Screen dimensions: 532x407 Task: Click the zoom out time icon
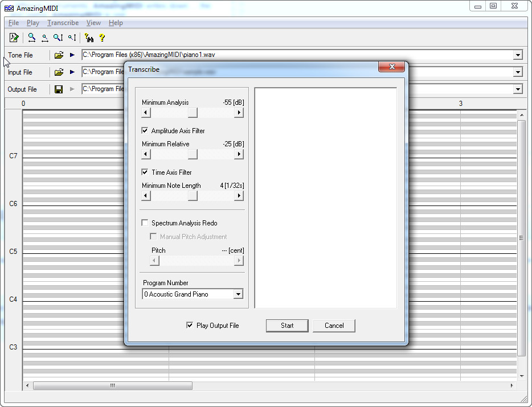(45, 38)
